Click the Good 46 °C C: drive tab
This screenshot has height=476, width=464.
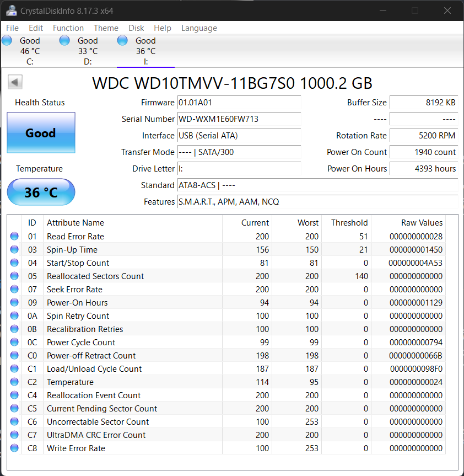(x=30, y=51)
